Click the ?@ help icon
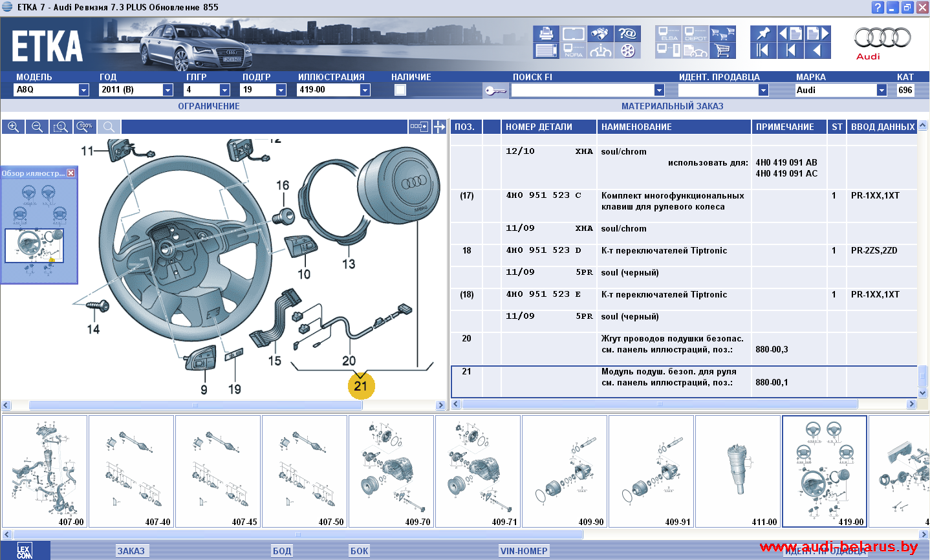 (x=627, y=34)
